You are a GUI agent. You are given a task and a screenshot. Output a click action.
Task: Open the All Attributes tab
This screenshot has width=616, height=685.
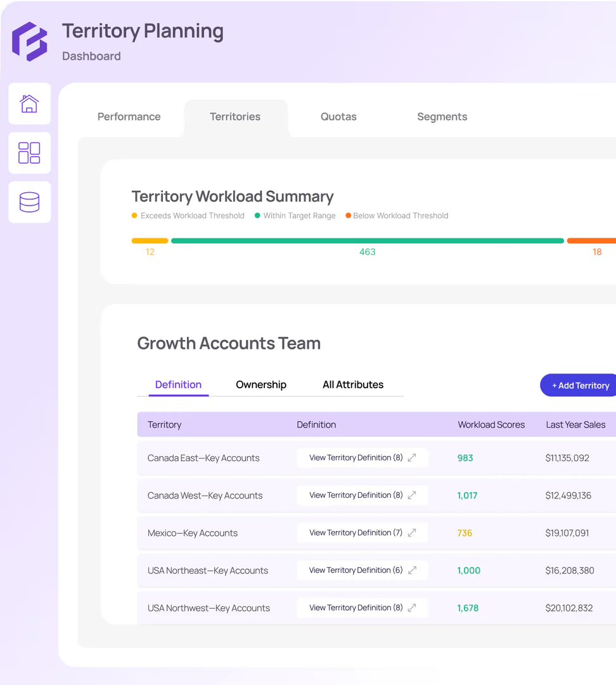point(353,384)
